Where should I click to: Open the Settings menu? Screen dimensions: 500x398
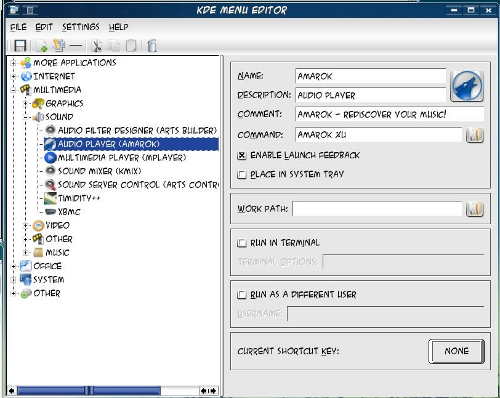[81, 27]
